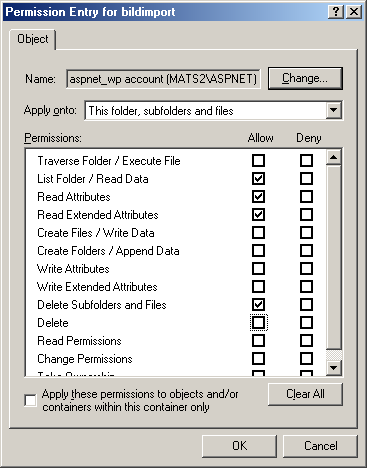The width and height of the screenshot is (367, 468).
Task: Click the permissions list scroll down arrow
Action: 334,368
